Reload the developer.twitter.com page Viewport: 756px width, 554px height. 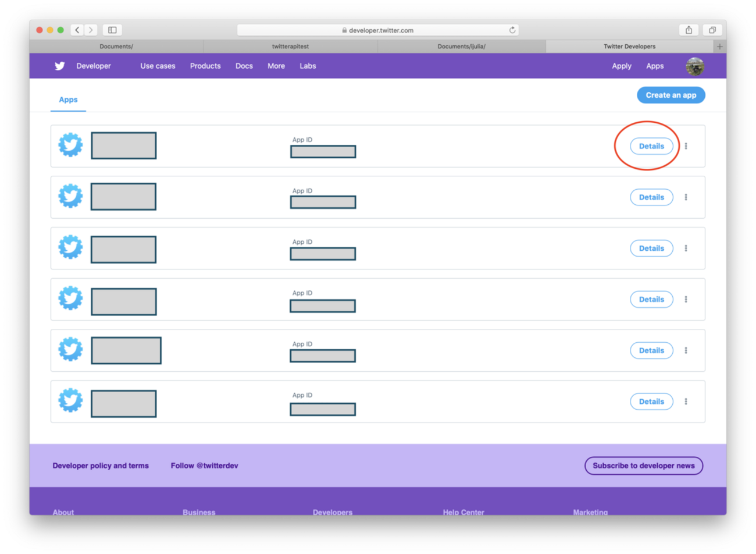click(512, 30)
